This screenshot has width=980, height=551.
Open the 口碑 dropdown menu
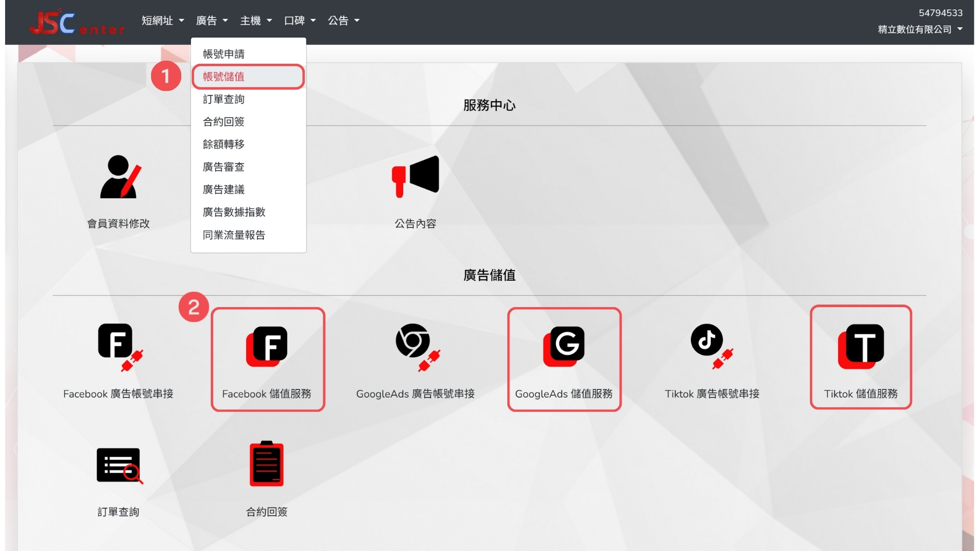[300, 21]
